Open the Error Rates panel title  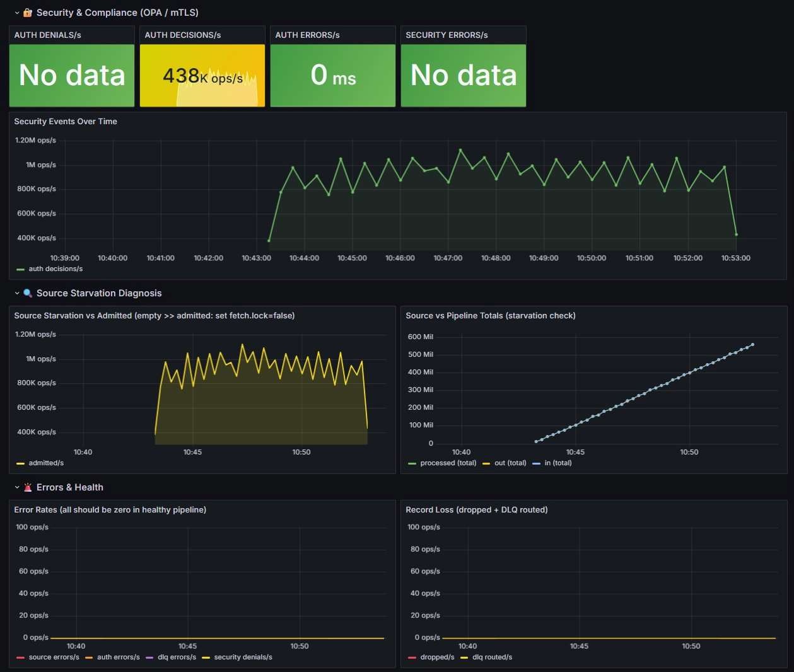(110, 510)
